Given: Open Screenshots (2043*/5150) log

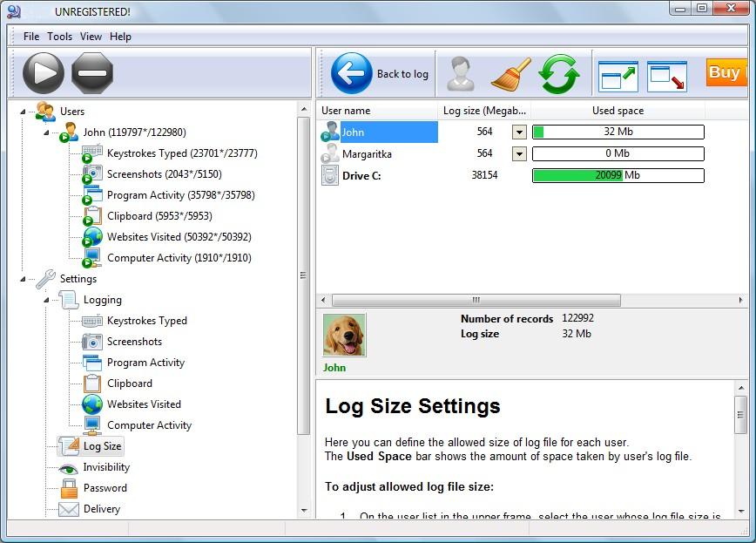Looking at the screenshot, I should click(x=165, y=174).
